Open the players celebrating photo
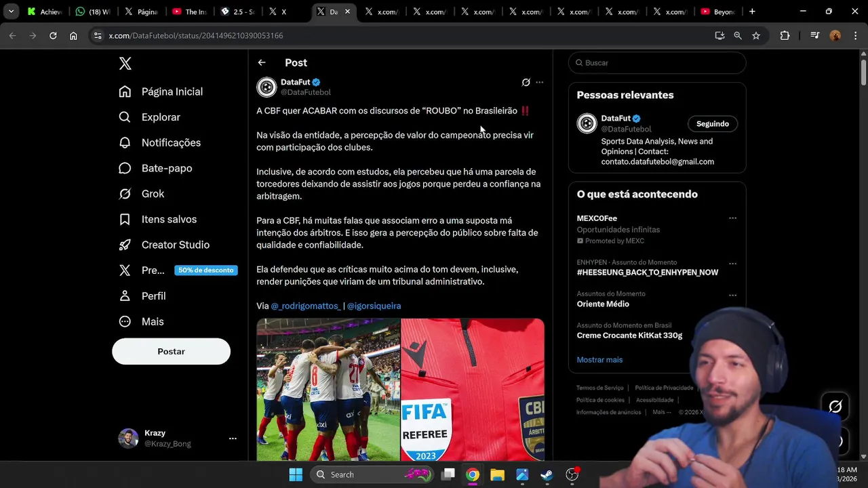This screenshot has height=488, width=868. [x=328, y=390]
